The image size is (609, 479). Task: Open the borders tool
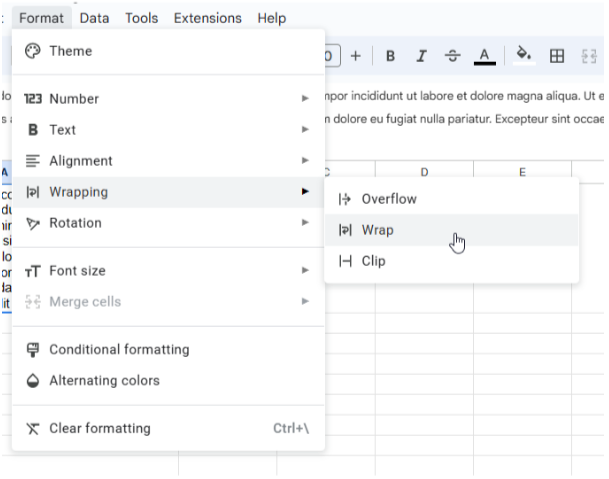coord(557,56)
